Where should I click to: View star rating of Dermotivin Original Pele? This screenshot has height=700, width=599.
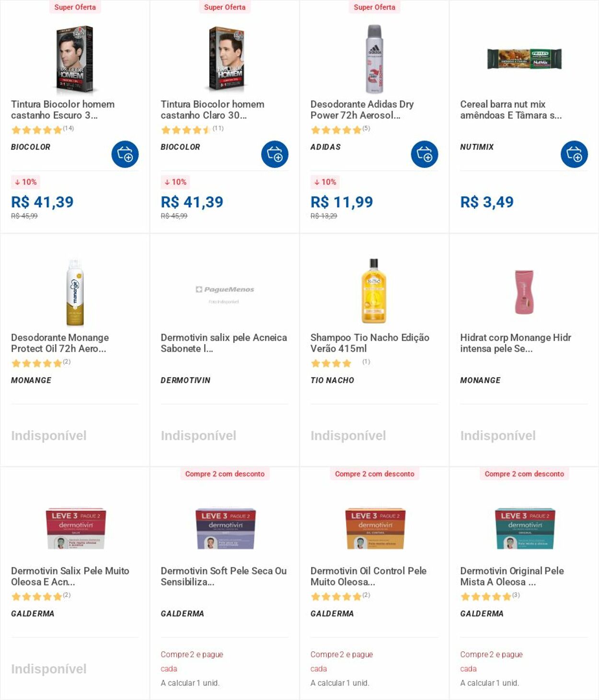485,597
